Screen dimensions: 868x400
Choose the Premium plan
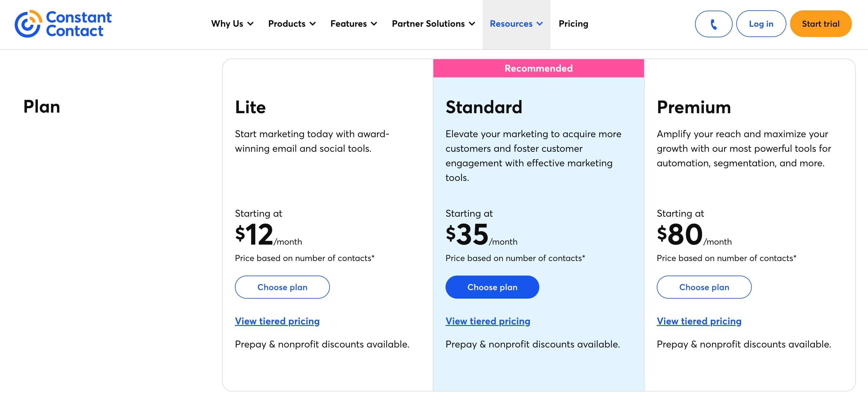[x=704, y=287]
